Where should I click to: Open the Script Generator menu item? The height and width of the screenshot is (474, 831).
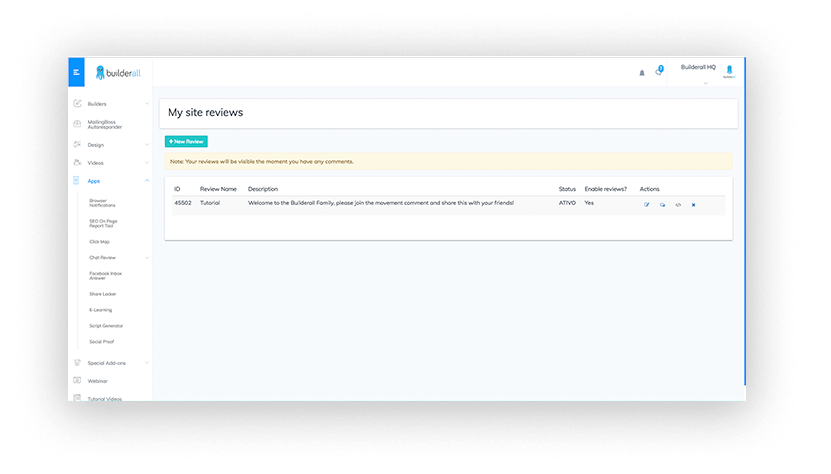pyautogui.click(x=106, y=326)
